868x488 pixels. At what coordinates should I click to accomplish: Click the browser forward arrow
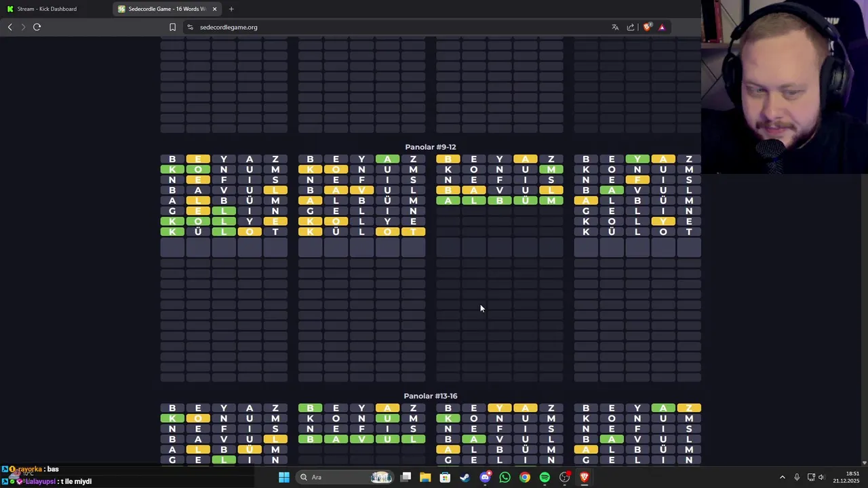click(23, 27)
